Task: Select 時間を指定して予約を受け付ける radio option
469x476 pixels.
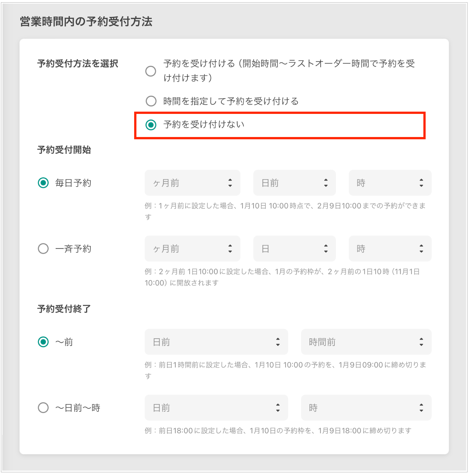Action: pyautogui.click(x=151, y=101)
